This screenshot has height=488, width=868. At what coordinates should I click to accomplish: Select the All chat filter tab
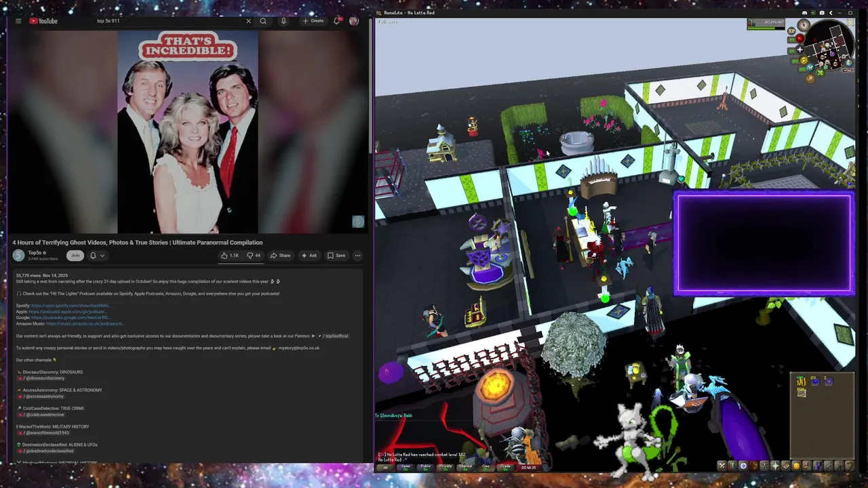coord(386,467)
